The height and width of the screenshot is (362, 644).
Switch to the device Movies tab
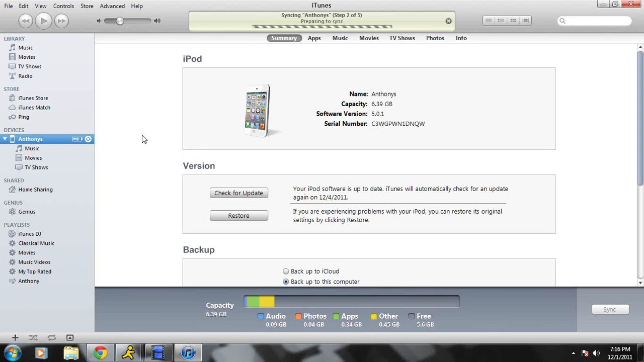click(369, 38)
